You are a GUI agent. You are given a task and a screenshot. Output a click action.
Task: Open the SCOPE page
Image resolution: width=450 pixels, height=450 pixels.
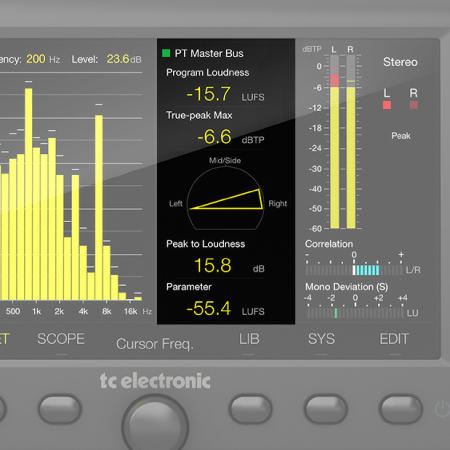point(61,339)
